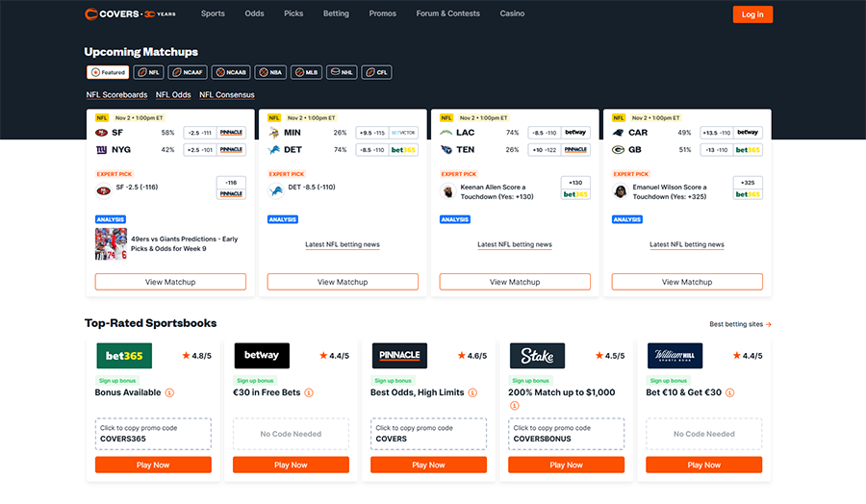Click the LAC Chargers team logo
Screen dimensions: 866x504
(446, 133)
